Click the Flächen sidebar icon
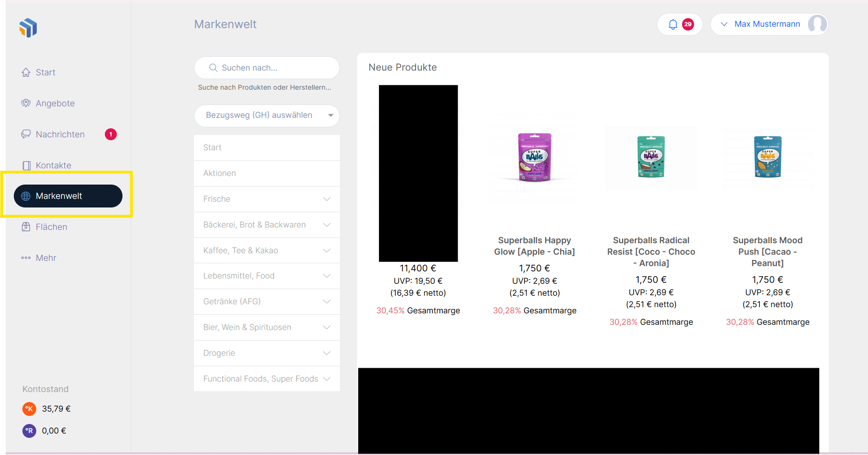 pyautogui.click(x=26, y=227)
